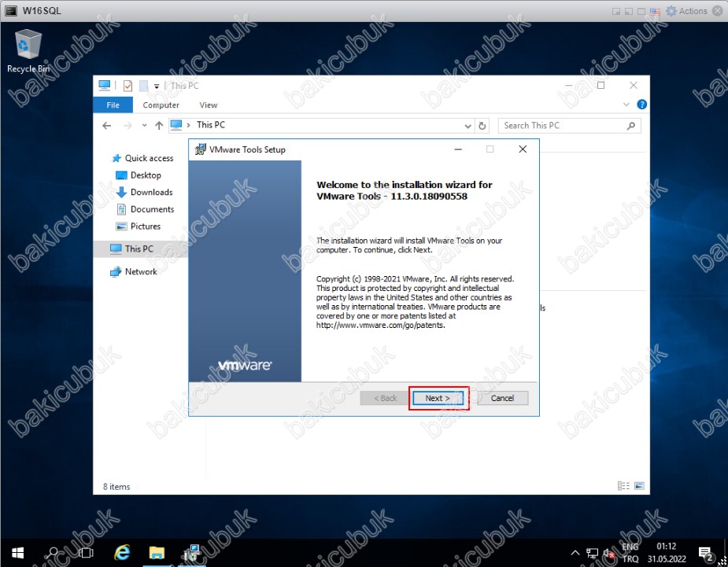The image size is (728, 567).
Task: Close the This PC Explorer window
Action: (634, 86)
